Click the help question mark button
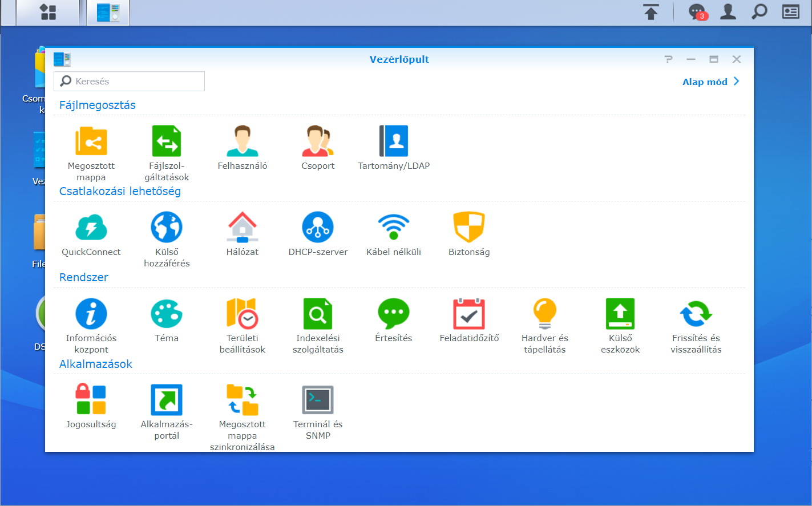The width and height of the screenshot is (812, 506). tap(668, 59)
